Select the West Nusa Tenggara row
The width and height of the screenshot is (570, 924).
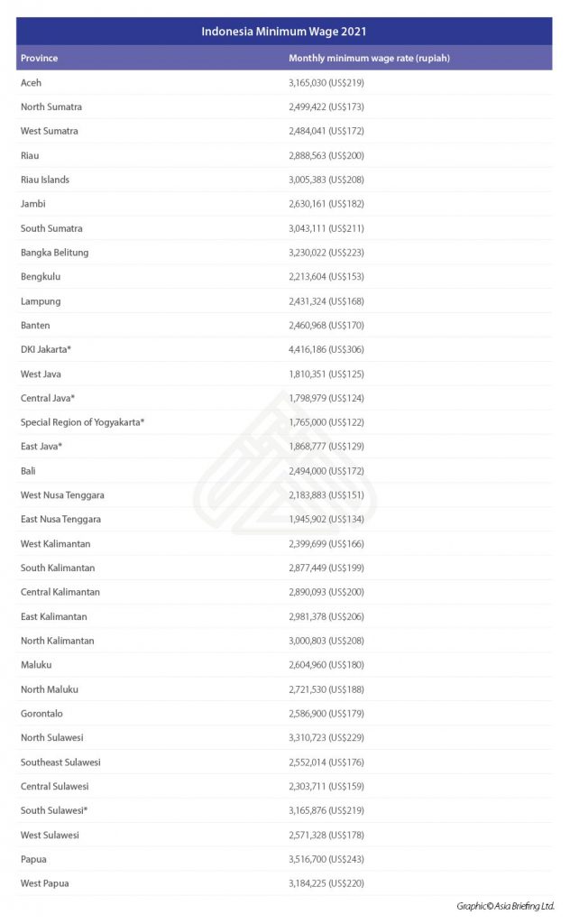pos(284,495)
